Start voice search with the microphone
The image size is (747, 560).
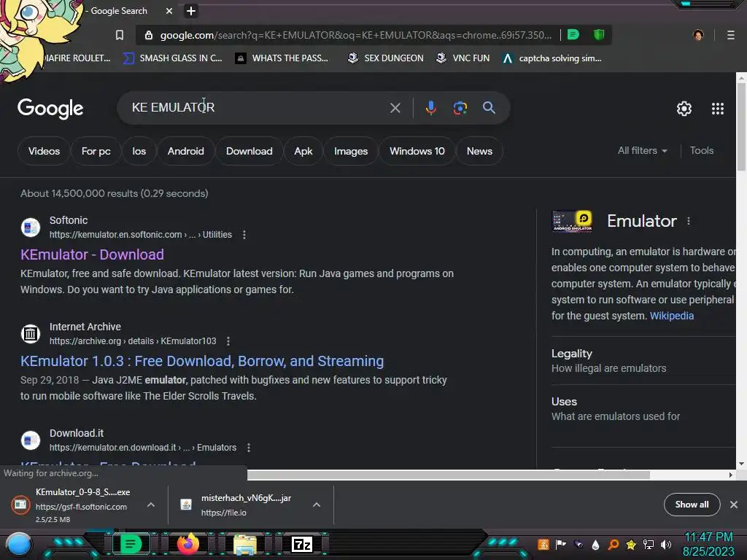tap(430, 108)
